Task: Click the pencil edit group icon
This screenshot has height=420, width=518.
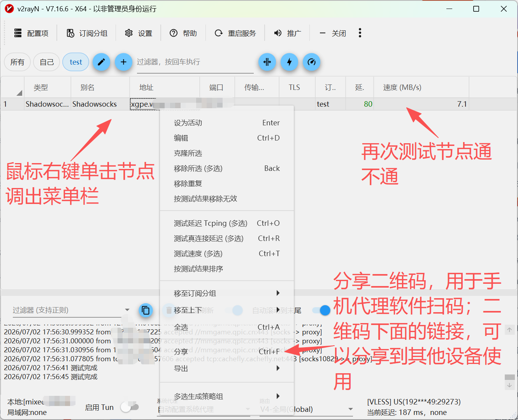Action: coord(101,62)
